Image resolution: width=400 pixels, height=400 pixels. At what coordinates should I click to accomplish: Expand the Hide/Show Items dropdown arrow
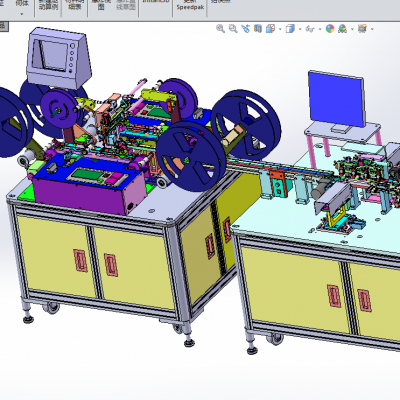pyautogui.click(x=320, y=29)
